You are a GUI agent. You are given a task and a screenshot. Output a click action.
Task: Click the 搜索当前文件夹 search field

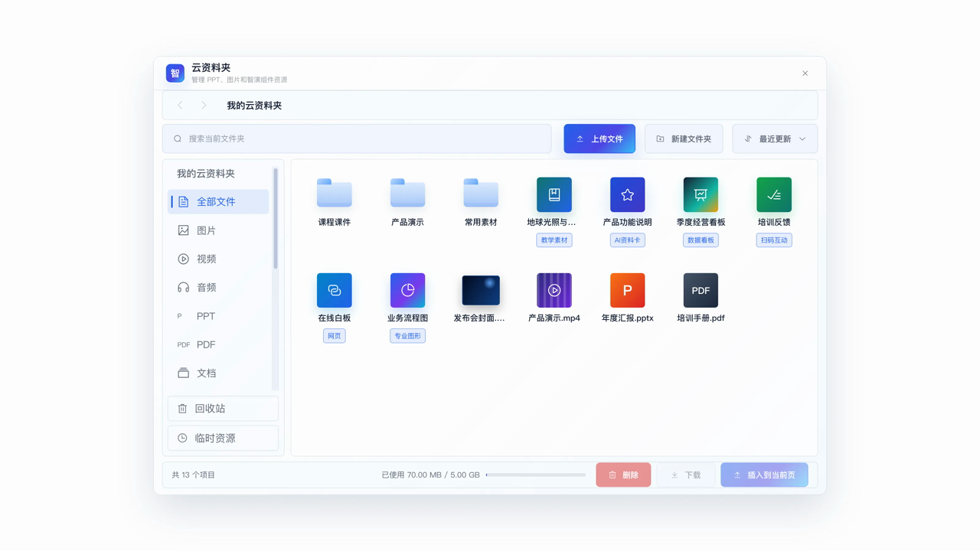(x=357, y=139)
